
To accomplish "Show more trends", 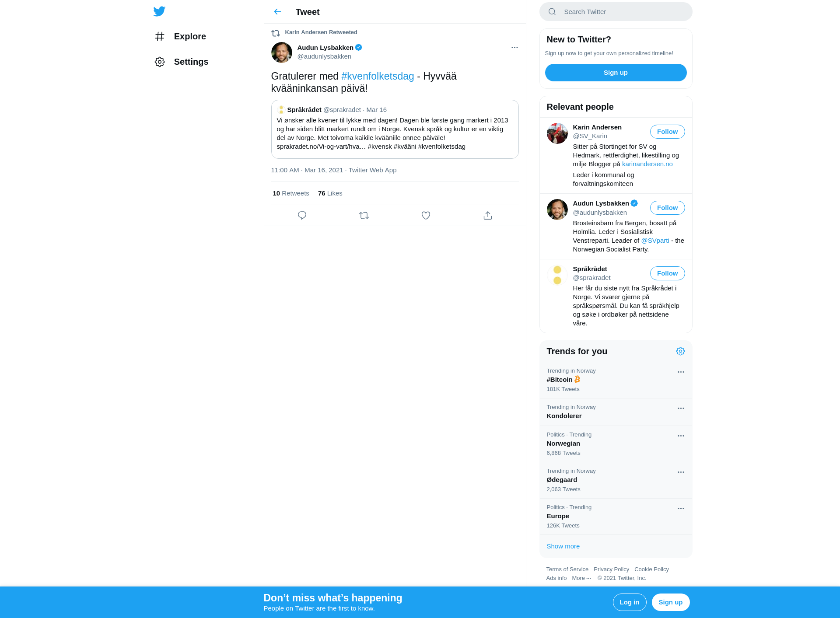I will tap(563, 546).
